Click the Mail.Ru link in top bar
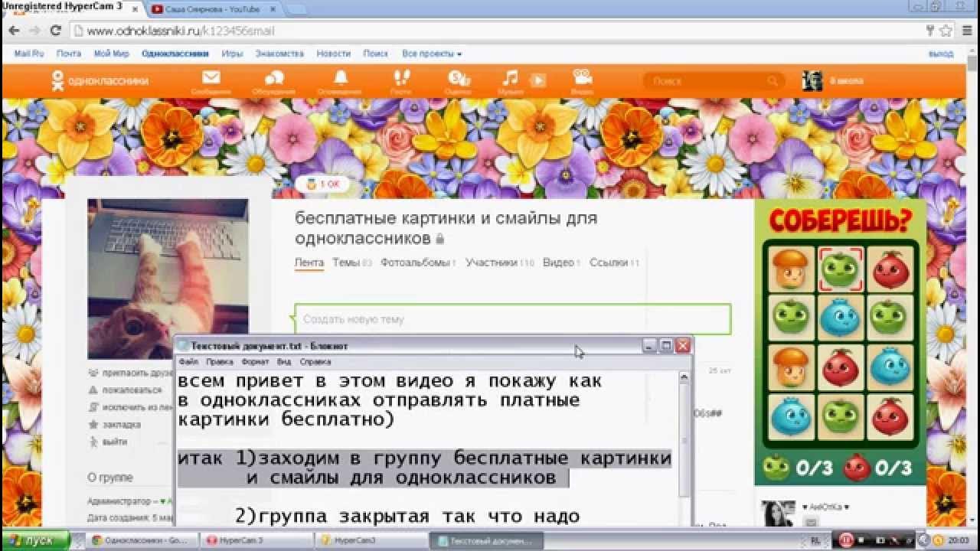 coord(29,54)
